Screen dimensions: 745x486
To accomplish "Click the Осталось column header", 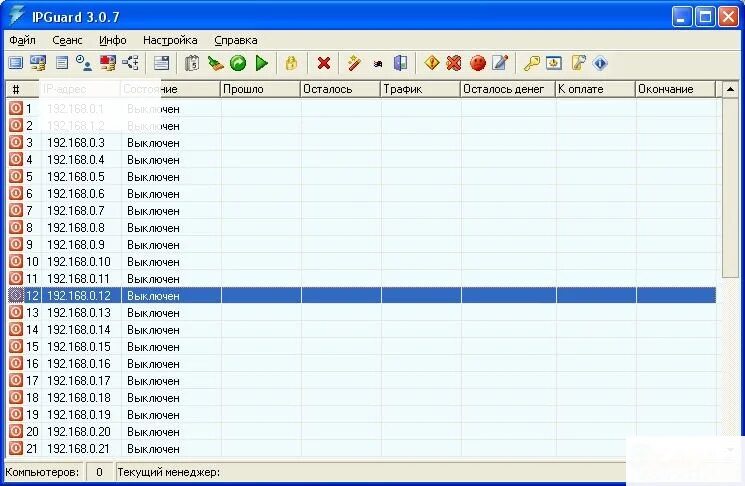I will pyautogui.click(x=341, y=89).
